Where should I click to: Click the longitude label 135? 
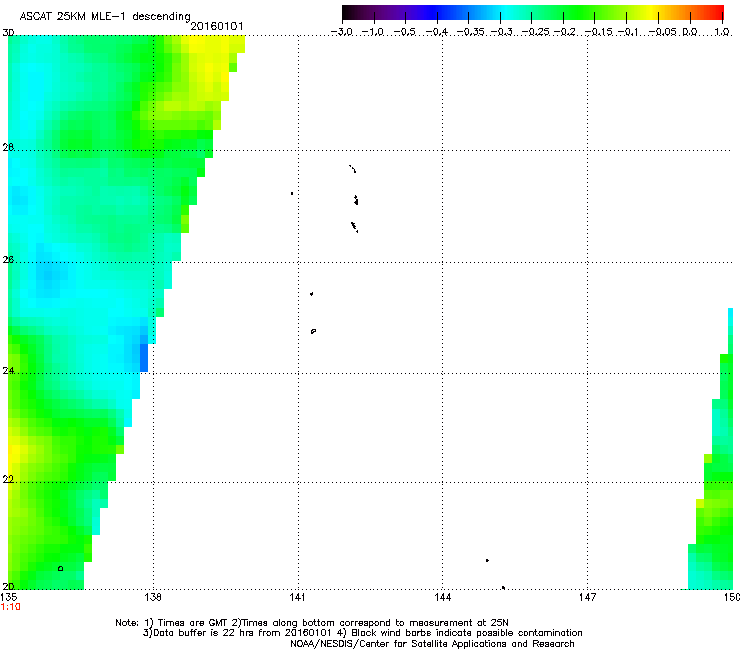[x=8, y=597]
